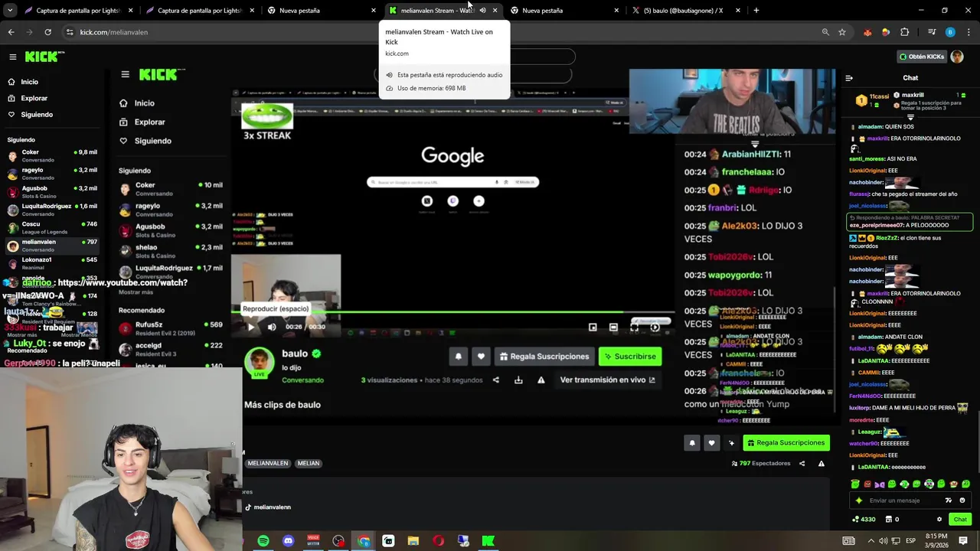The height and width of the screenshot is (551, 980).
Task: Click the clip share icon
Action: tap(495, 380)
